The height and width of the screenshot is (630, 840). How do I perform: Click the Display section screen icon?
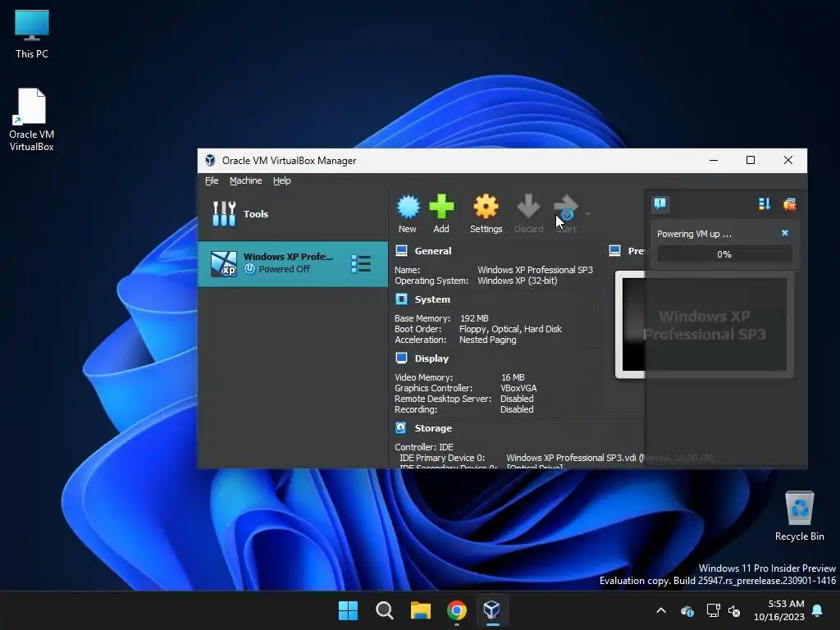click(401, 358)
